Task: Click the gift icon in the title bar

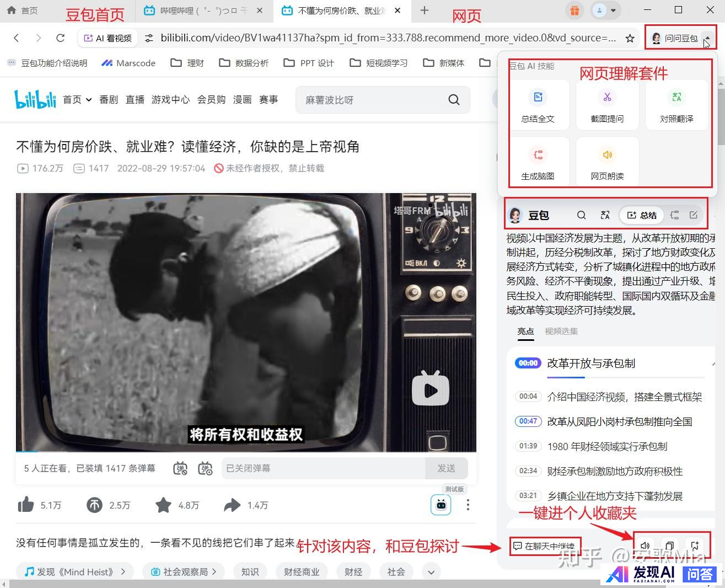Action: [x=574, y=10]
